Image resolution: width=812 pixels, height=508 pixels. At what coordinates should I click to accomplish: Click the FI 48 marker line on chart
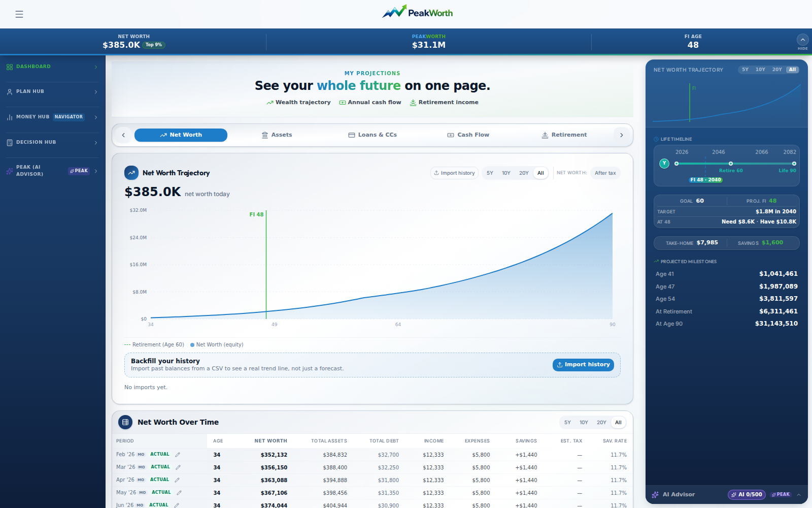266,265
